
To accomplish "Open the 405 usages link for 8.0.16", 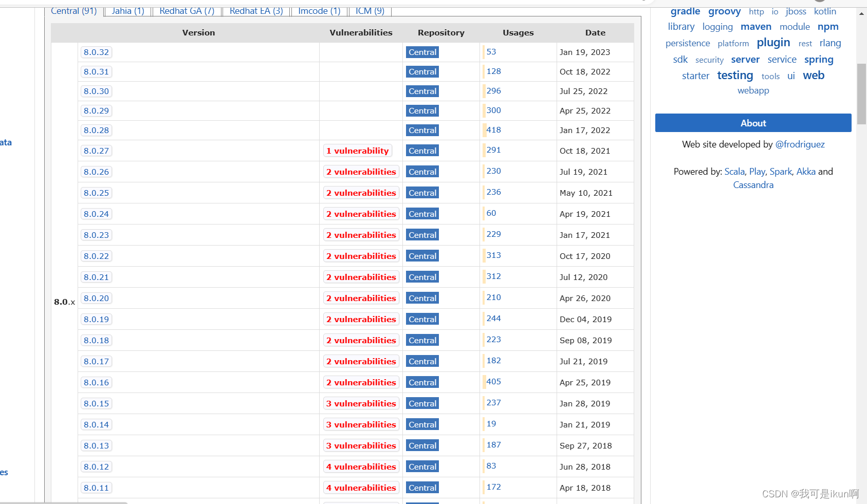I will coord(493,381).
